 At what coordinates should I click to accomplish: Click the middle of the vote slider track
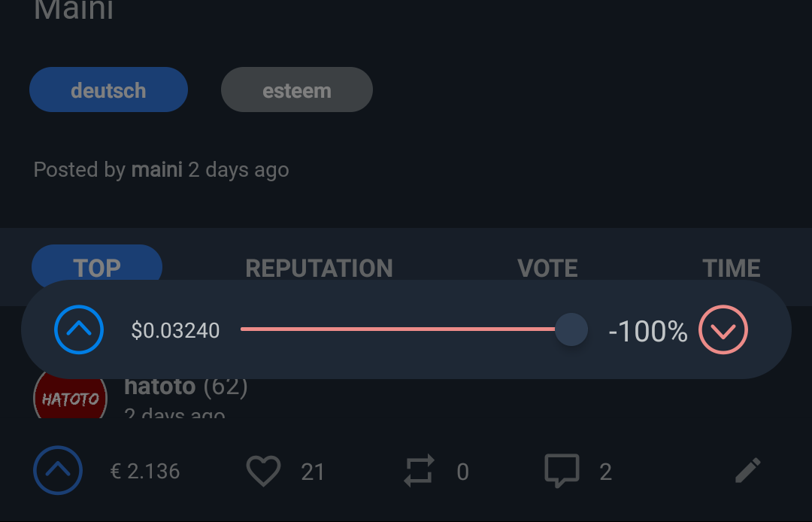pyautogui.click(x=398, y=329)
